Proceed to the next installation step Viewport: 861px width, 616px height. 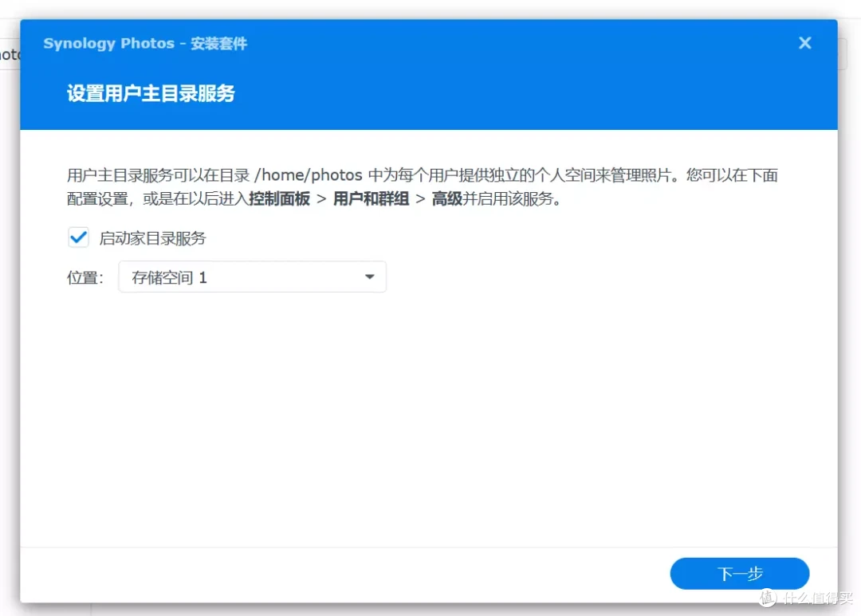point(739,573)
